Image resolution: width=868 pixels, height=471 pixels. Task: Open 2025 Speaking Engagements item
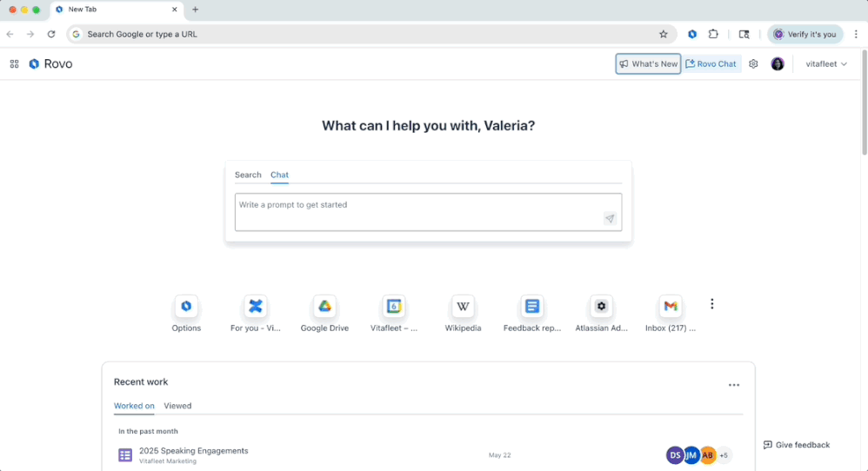click(x=194, y=451)
